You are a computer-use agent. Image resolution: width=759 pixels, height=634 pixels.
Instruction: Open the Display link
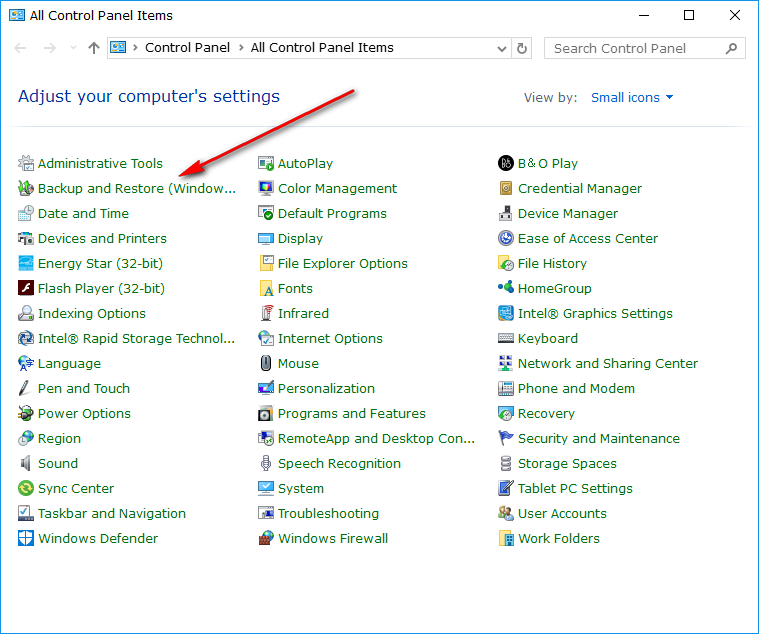pyautogui.click(x=300, y=239)
